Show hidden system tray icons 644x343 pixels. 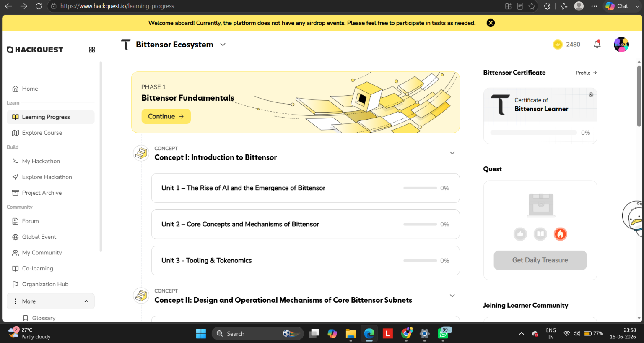522,334
